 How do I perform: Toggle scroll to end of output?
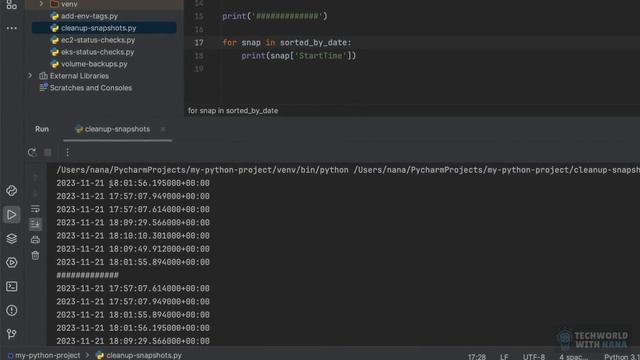(x=36, y=224)
